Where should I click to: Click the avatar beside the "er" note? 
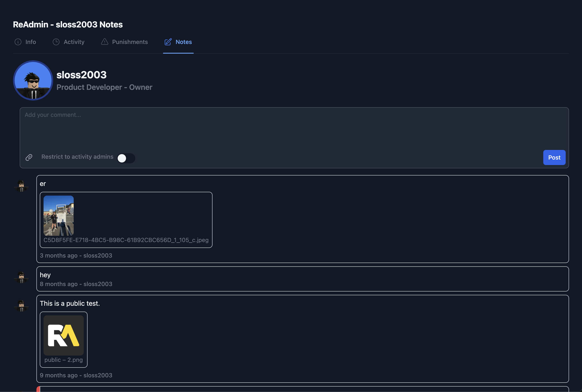point(22,186)
